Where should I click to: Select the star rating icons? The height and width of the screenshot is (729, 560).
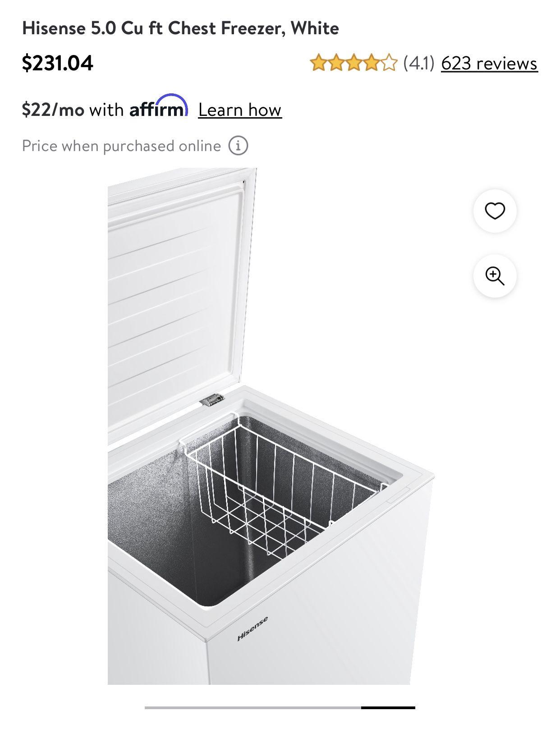(353, 63)
